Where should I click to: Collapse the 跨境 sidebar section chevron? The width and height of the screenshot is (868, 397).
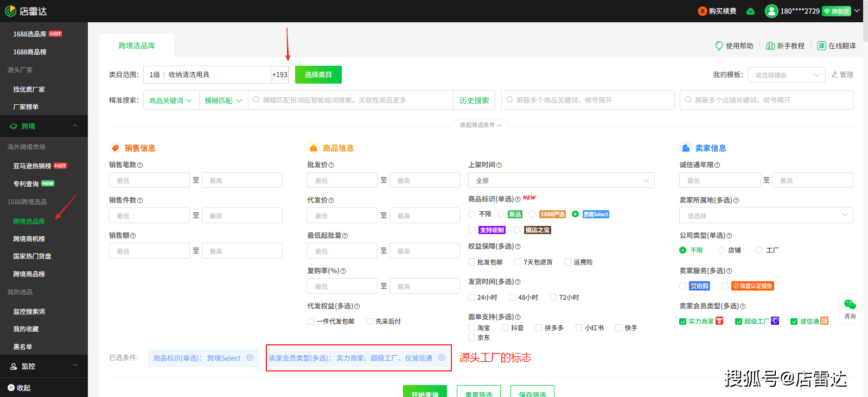75,126
